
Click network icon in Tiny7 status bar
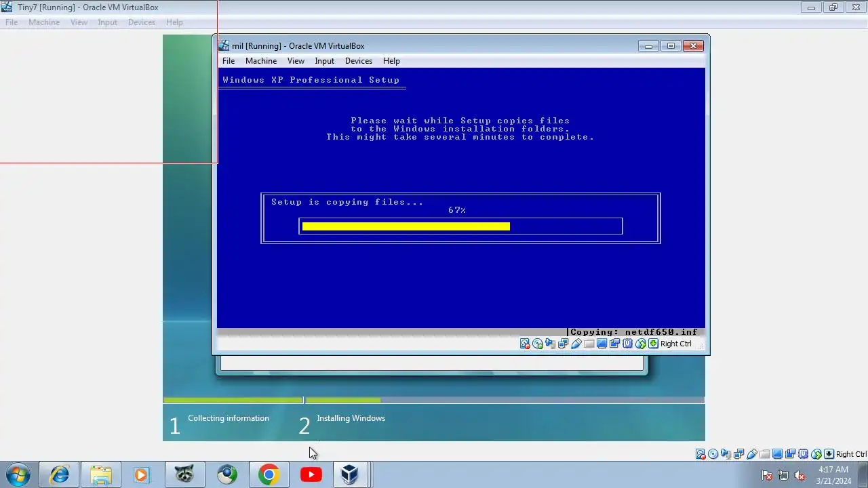738,454
